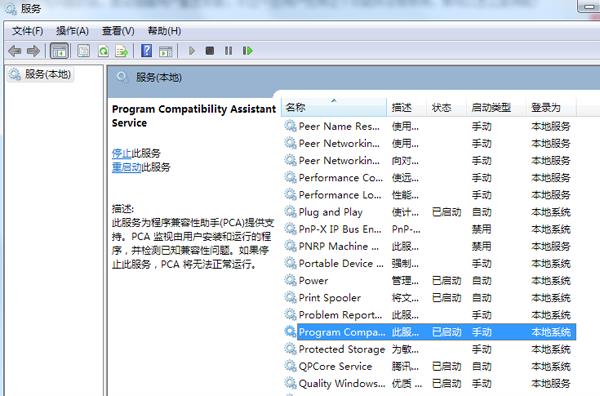Toggle the show/hide console tree icon
Viewport: 600px width, 396px height.
pos(59,51)
